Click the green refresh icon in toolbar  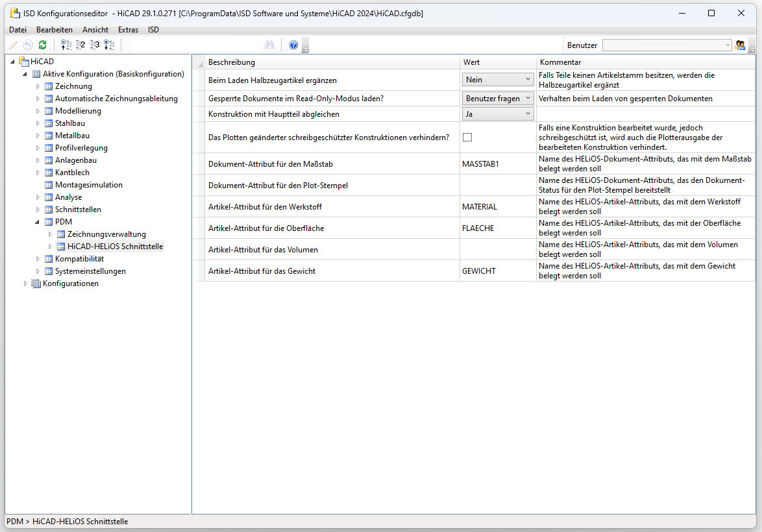[x=42, y=45]
